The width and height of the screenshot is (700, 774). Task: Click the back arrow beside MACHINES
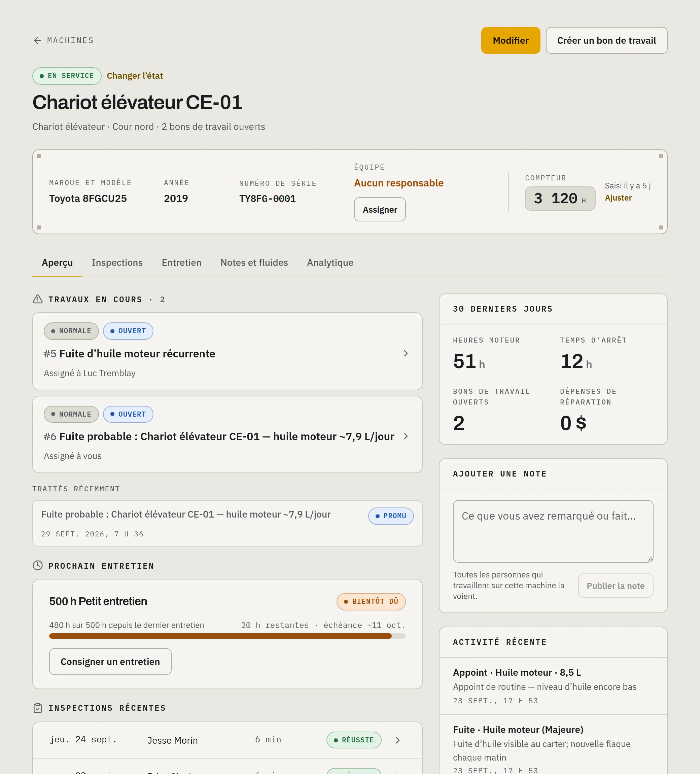[37, 40]
